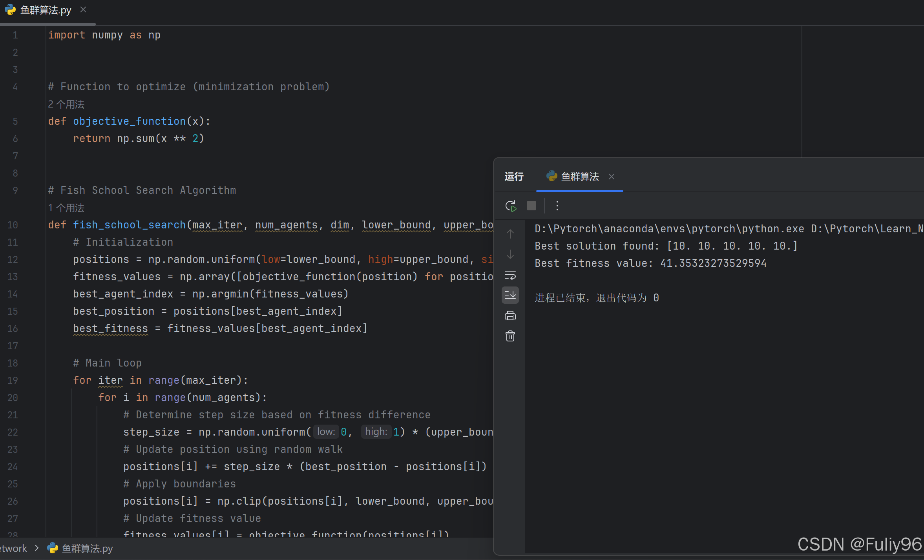Close the 鱼群算法 run tab
The width and height of the screenshot is (924, 560).
coord(612,177)
